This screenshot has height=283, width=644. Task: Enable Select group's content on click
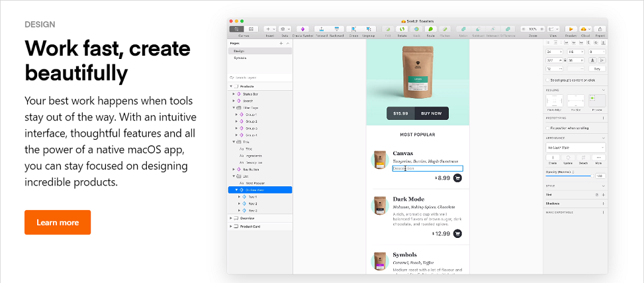547,80
